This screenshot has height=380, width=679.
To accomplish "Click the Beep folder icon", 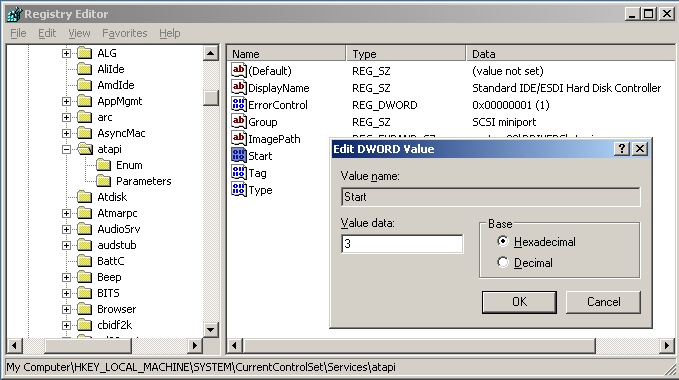I will pyautogui.click(x=84, y=277).
